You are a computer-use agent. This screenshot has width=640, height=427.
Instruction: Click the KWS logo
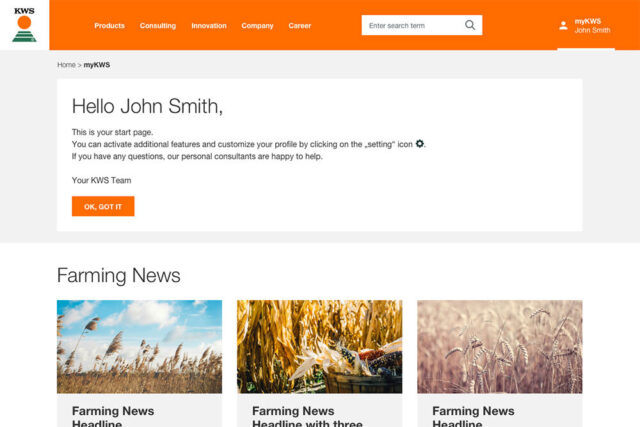pos(23,25)
